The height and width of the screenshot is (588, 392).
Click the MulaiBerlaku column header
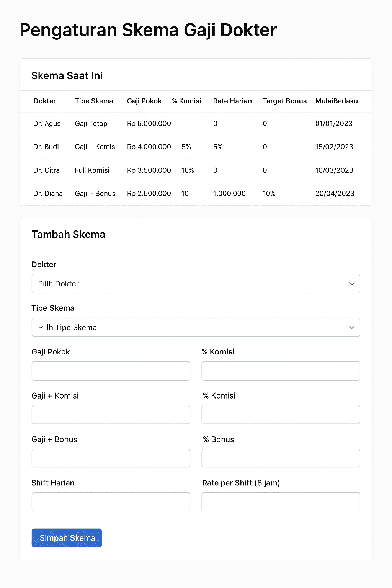pyautogui.click(x=336, y=101)
